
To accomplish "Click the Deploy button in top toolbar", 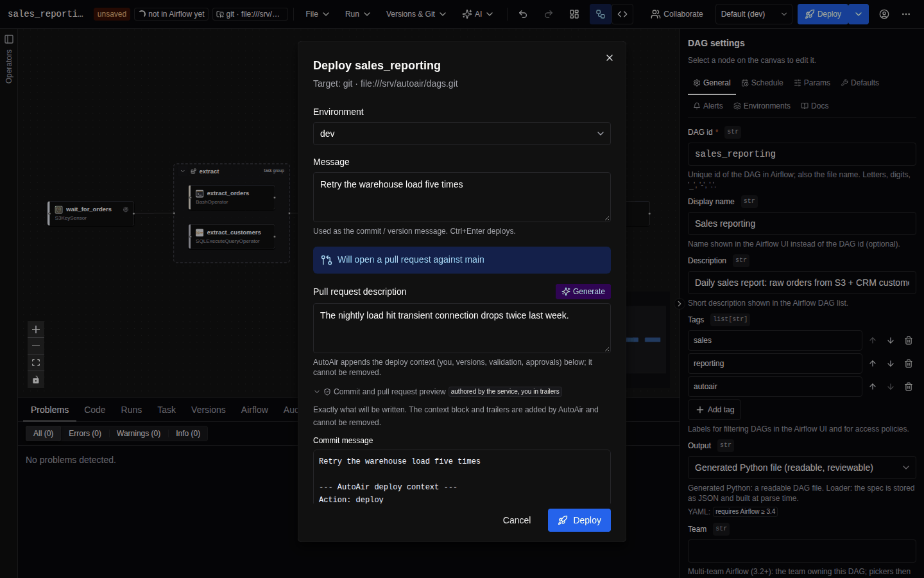I will pyautogui.click(x=823, y=14).
